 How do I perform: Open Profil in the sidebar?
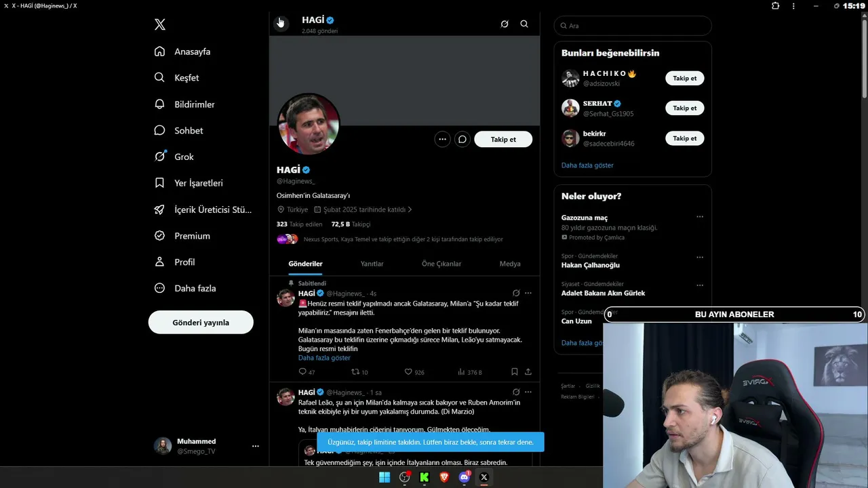(176, 262)
